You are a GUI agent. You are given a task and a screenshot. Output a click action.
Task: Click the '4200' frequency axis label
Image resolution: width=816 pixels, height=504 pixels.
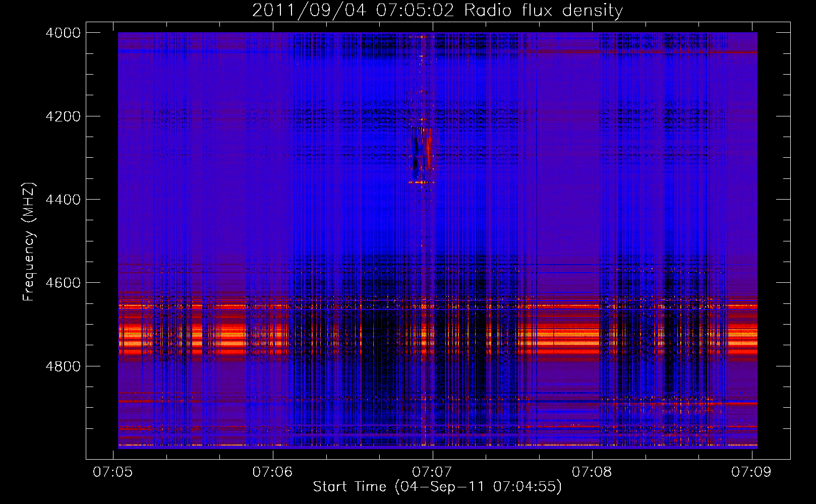(63, 116)
